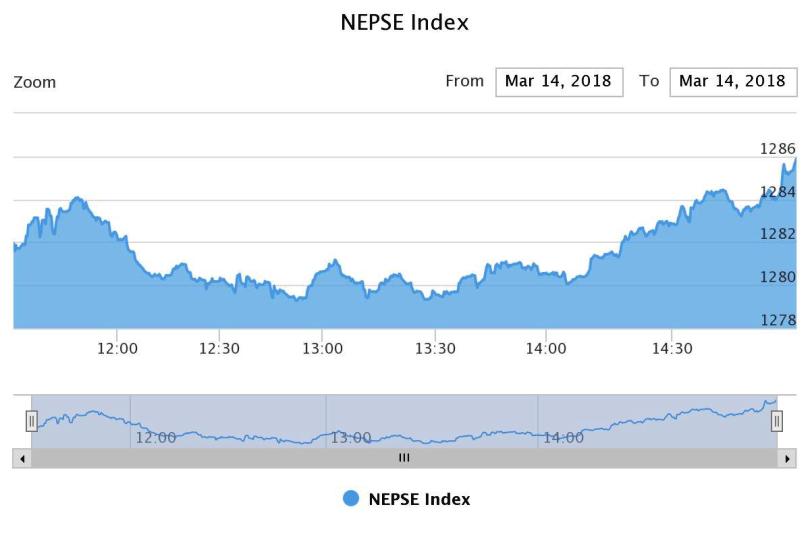
Task: Click the blue NEPSE Index legend marker
Action: pos(350,499)
